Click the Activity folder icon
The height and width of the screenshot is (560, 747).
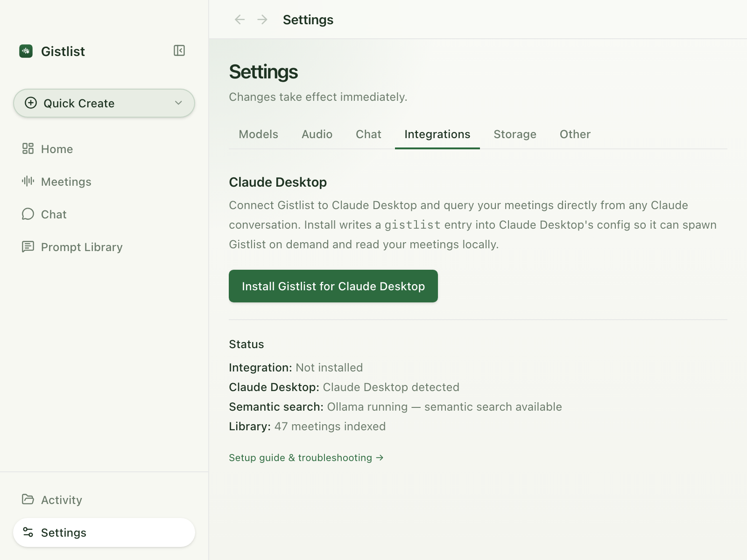click(28, 499)
